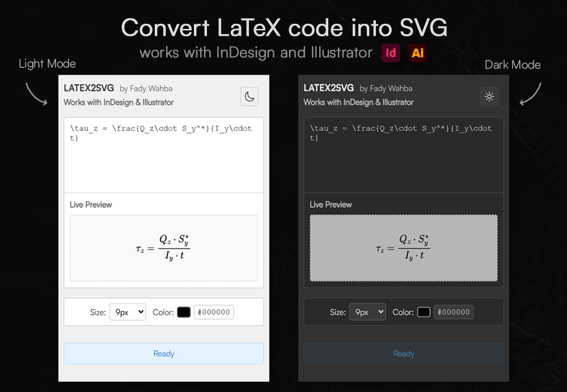Click the InDesign Id logo icon
This screenshot has height=392, width=567.
391,53
